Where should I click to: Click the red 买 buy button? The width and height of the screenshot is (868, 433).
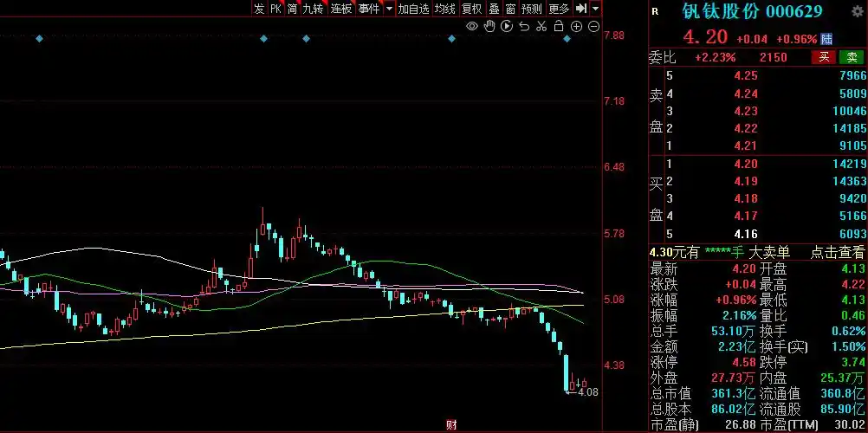click(825, 57)
